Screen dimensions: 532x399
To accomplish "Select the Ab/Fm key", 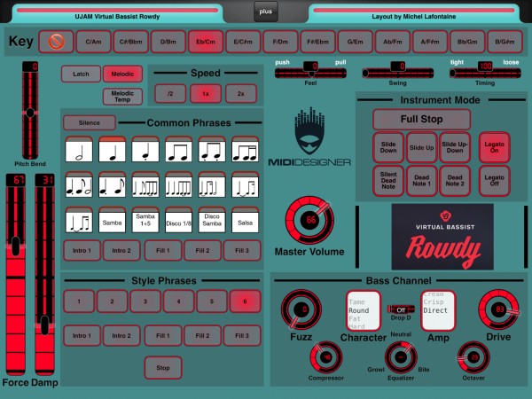I will click(393, 42).
